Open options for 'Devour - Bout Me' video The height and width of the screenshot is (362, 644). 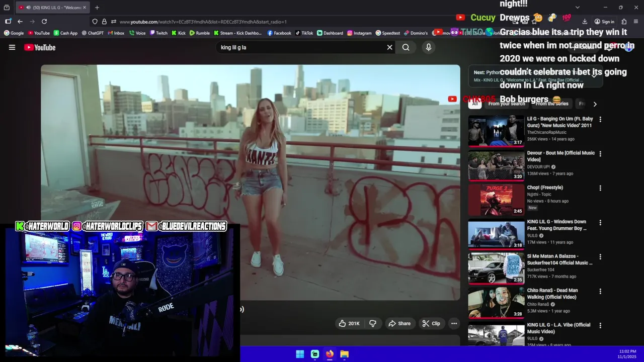point(600,154)
